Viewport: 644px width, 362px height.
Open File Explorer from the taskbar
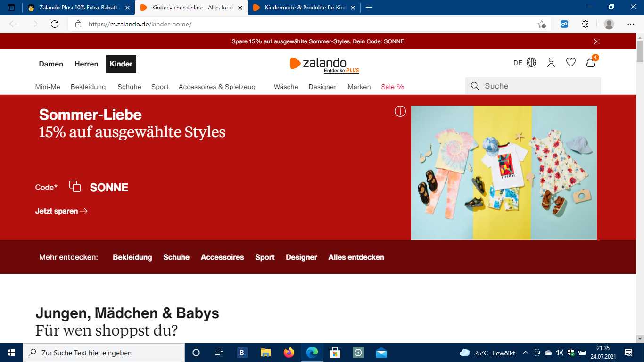(x=266, y=353)
